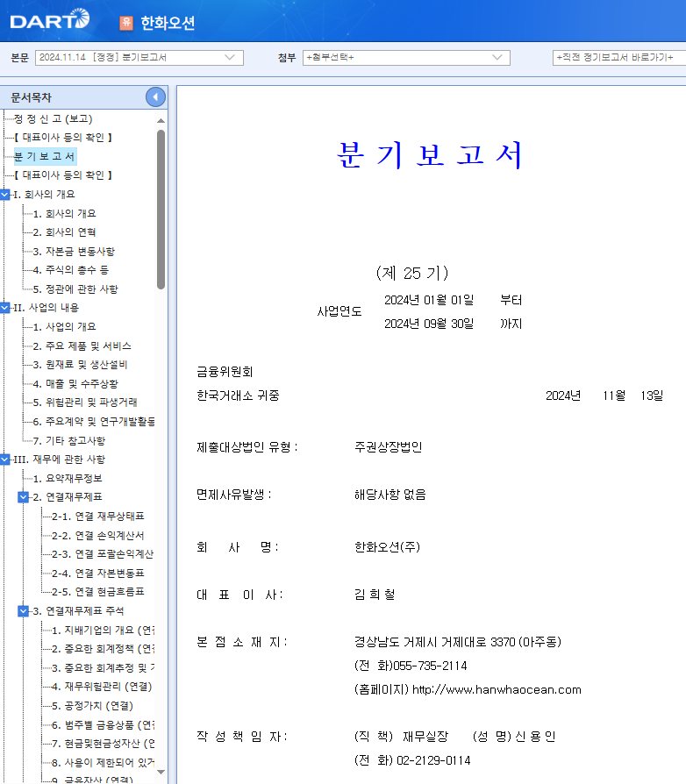Open 2-5. 연결 현금흐름표
This screenshot has height=784, width=686.
point(98,591)
